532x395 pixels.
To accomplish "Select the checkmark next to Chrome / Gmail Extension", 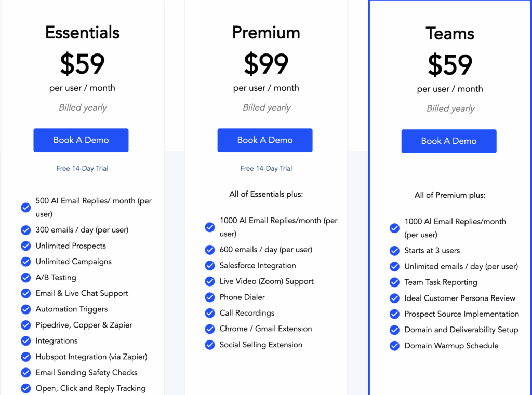I will [x=210, y=329].
